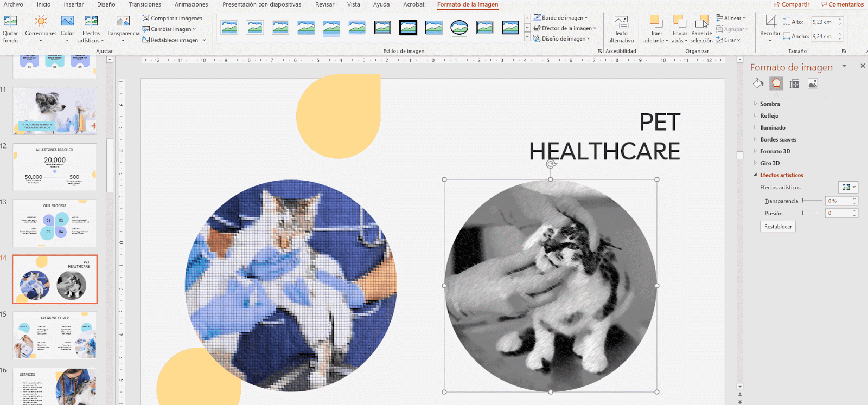Expand the Iluminado section
868x405 pixels.
point(773,127)
